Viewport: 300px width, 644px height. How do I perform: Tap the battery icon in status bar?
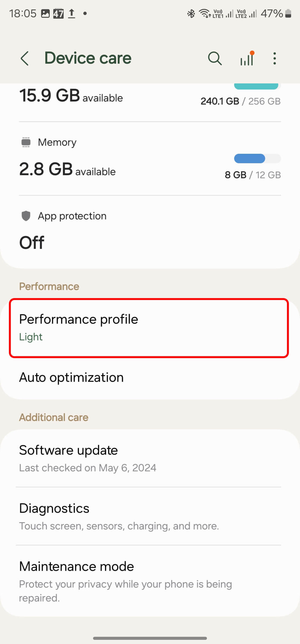click(x=288, y=13)
